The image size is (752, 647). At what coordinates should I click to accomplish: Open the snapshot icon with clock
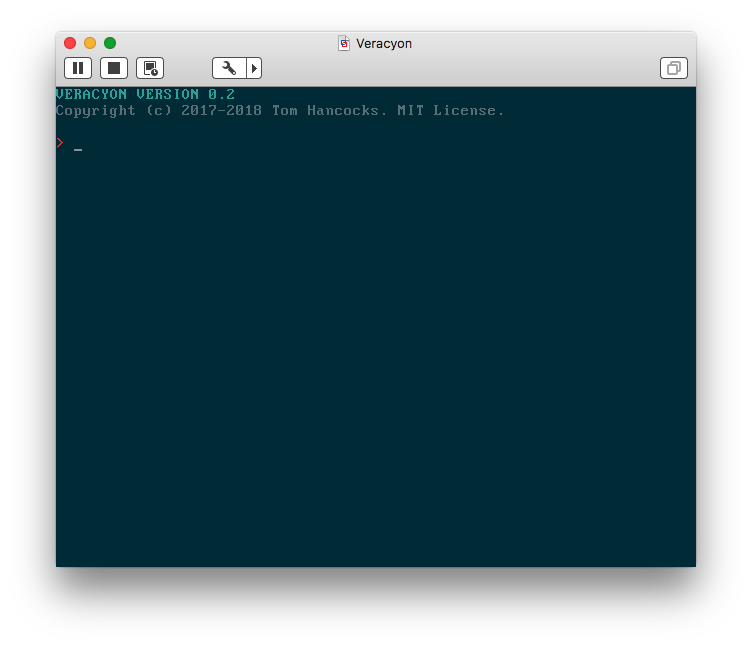point(150,68)
